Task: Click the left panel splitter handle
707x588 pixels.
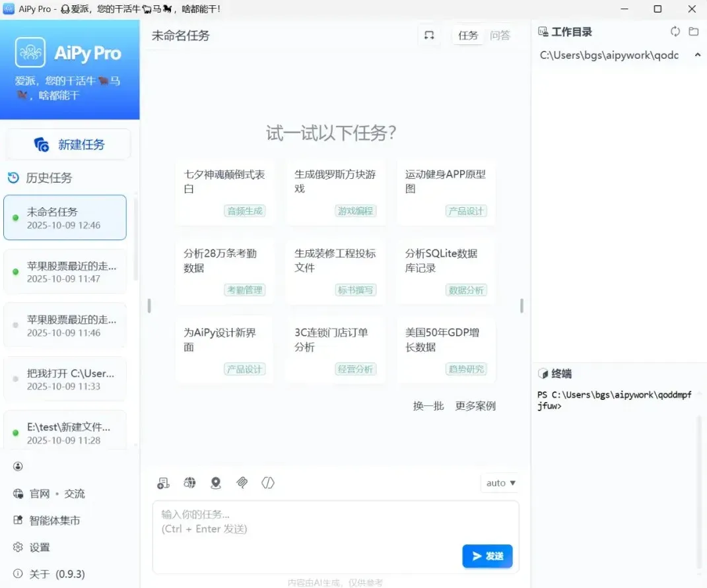Action: click(x=149, y=306)
